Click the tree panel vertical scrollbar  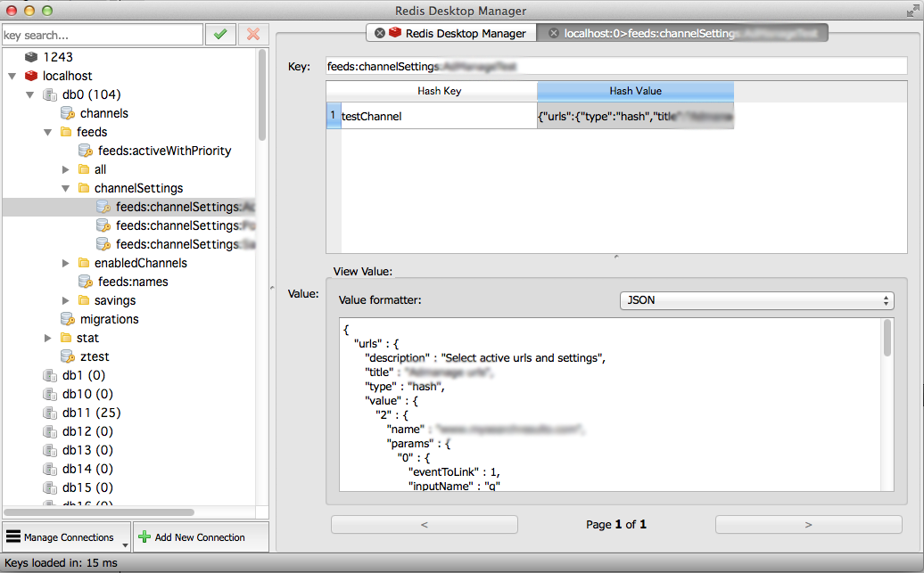click(262, 94)
